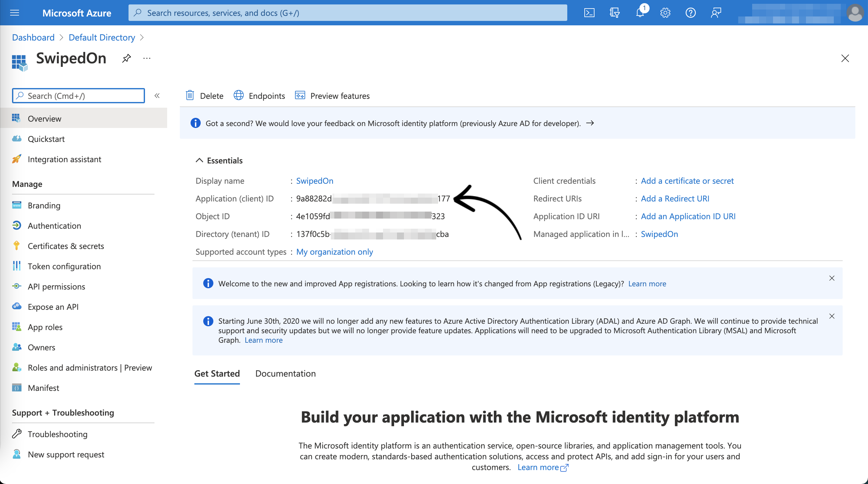Open the hamburger portal menu

pos(15,13)
